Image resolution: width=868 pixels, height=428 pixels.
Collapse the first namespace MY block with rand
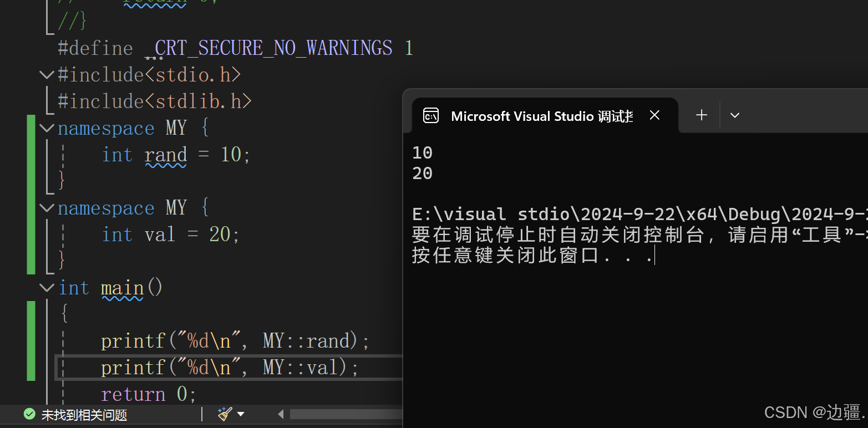(x=47, y=128)
